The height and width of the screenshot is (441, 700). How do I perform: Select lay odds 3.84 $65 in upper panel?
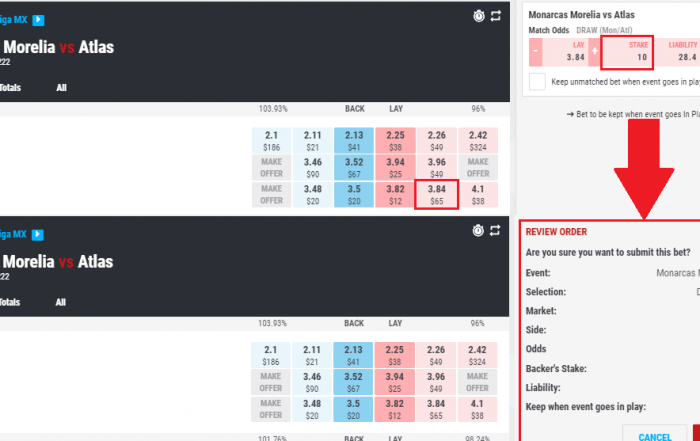point(437,195)
